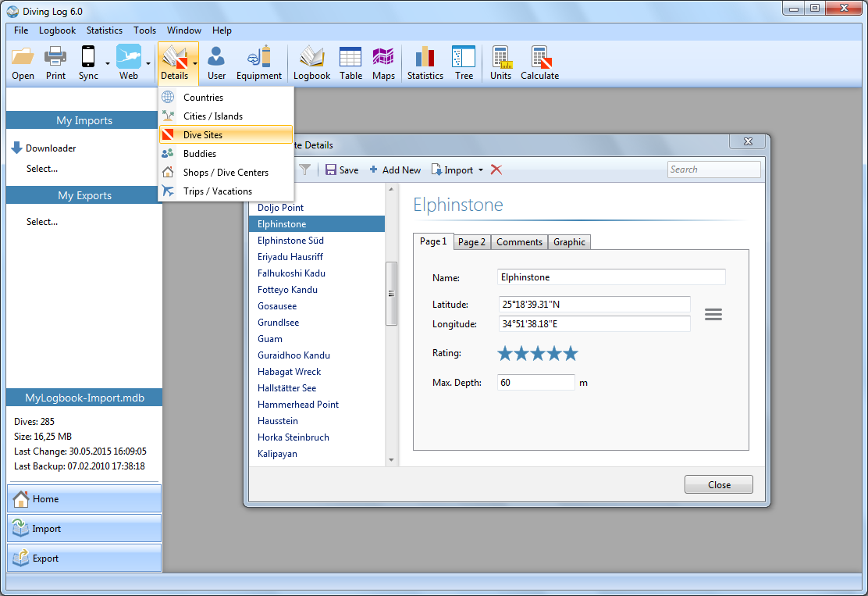The image size is (868, 596).
Task: Choose Cities / Islands from dropdown
Action: 226,116
